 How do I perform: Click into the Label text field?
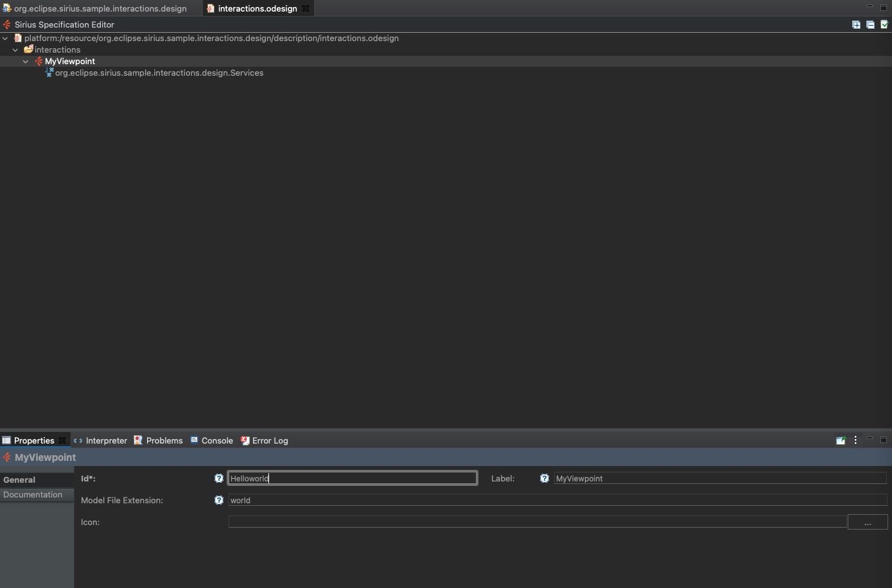[x=720, y=478]
